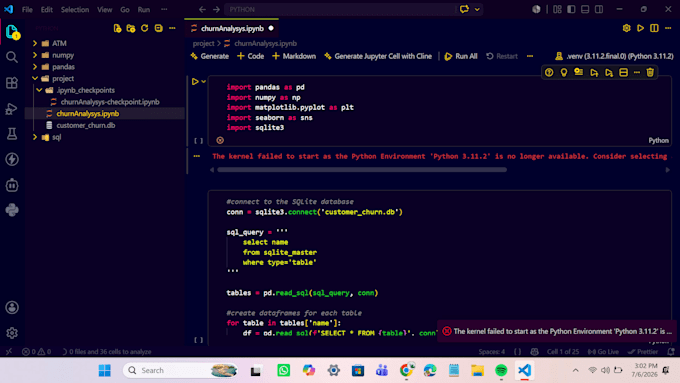680x383 pixels.
Task: Create a new file in Explorer
Action: [117, 28]
